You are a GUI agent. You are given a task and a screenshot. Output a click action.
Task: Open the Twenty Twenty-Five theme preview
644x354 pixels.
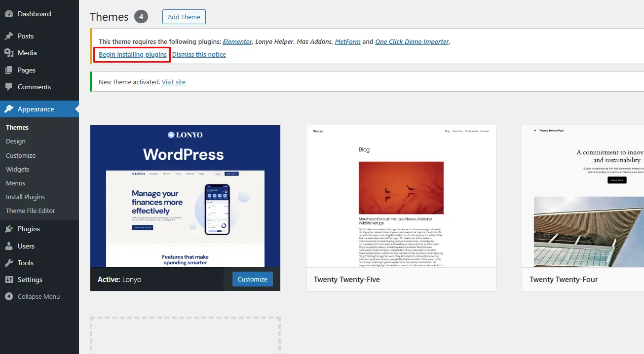click(x=401, y=196)
